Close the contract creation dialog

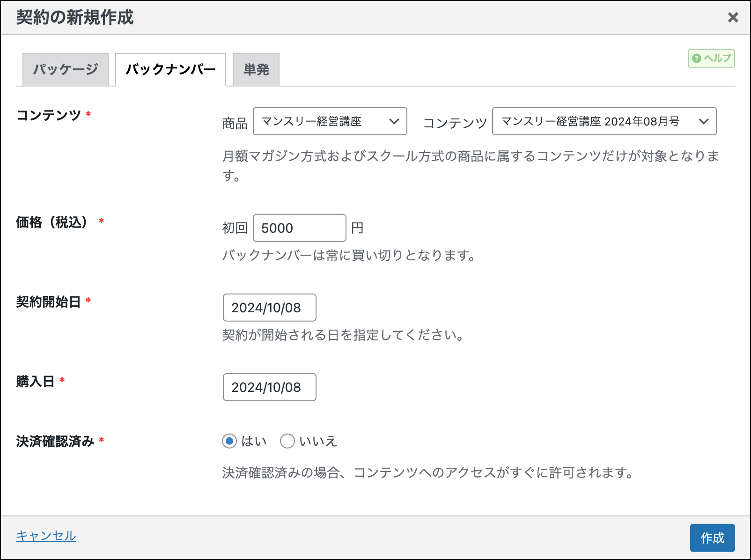tap(733, 18)
